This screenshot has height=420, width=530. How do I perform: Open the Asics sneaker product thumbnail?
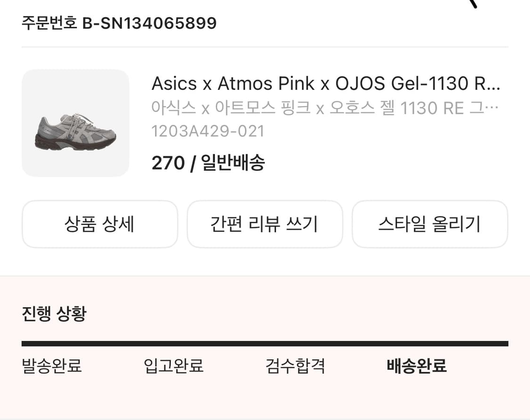click(x=75, y=123)
